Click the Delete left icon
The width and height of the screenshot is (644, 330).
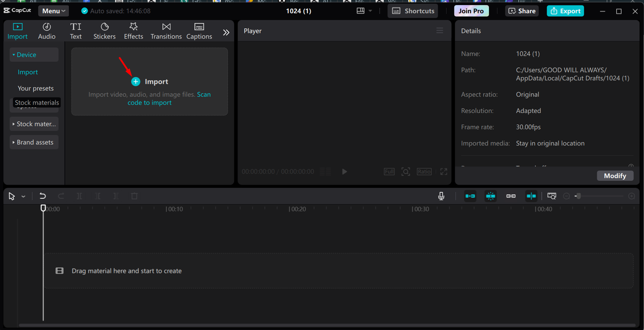coord(98,196)
